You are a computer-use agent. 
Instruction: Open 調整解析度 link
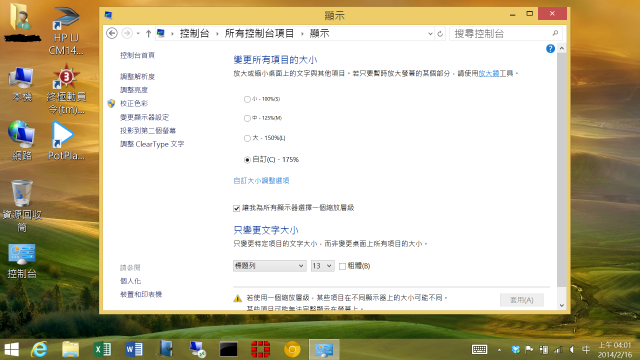point(138,76)
